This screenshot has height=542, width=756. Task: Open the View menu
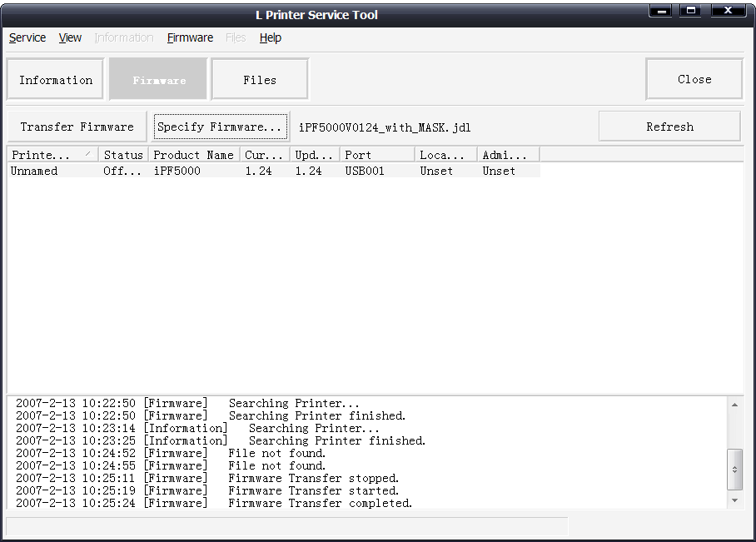pos(70,37)
